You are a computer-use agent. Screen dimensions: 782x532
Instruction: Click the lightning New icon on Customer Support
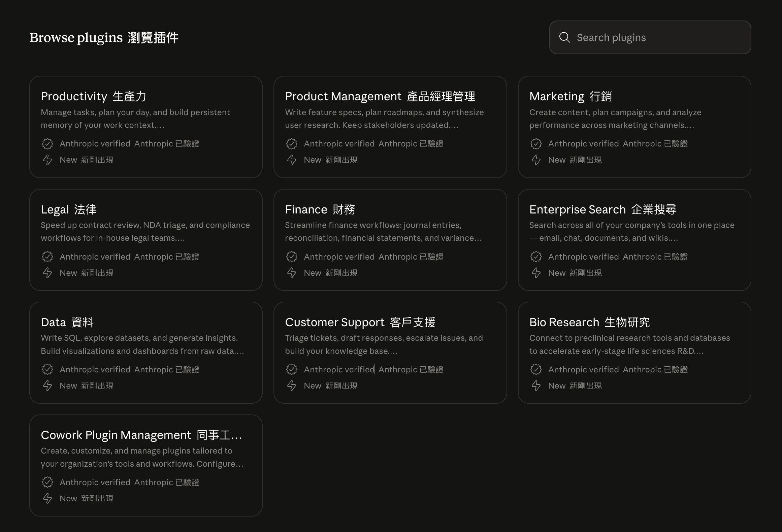coord(292,386)
